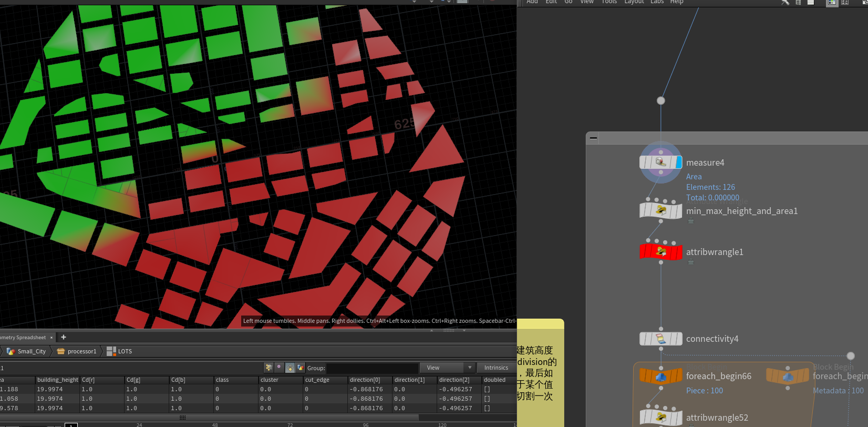Select the connectivity4 node icon
Screen dimensions: 868x427
tap(660, 339)
